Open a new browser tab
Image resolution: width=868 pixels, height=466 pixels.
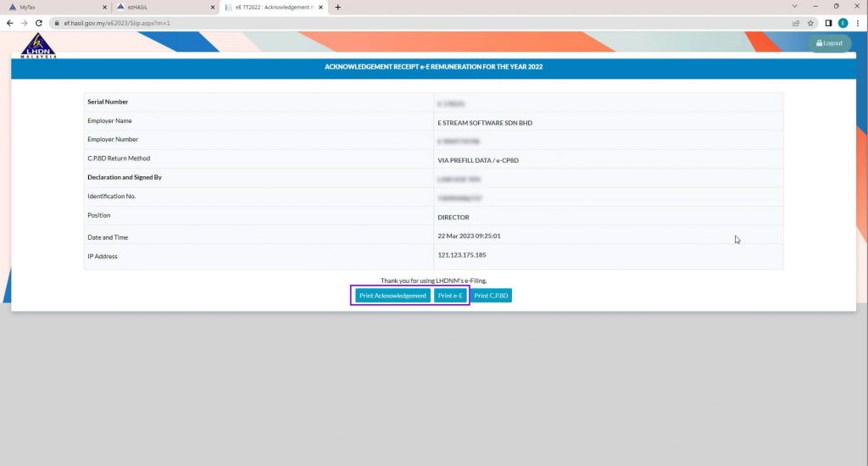338,7
